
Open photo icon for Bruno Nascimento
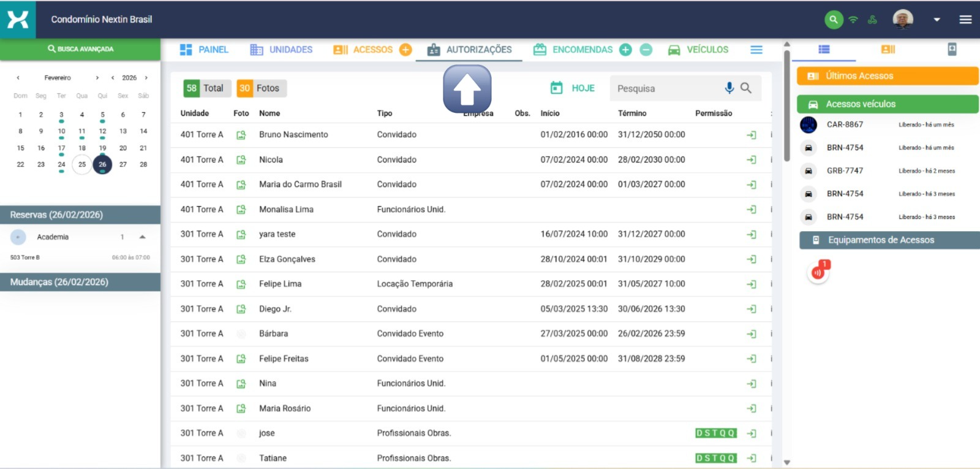(241, 135)
